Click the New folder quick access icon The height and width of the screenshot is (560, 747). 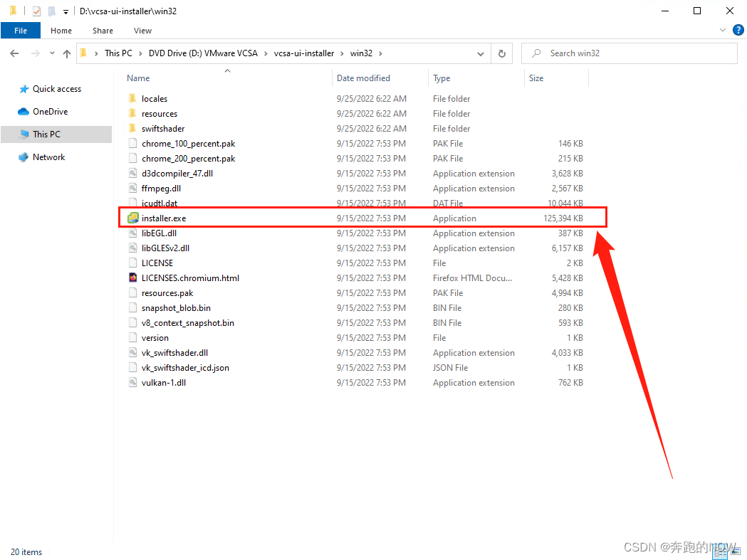[x=52, y=11]
